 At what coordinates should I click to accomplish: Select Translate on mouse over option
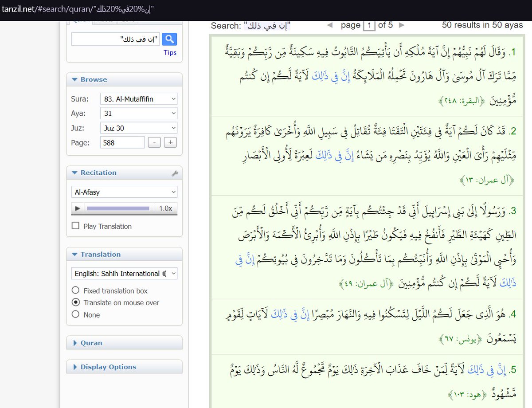tap(76, 303)
